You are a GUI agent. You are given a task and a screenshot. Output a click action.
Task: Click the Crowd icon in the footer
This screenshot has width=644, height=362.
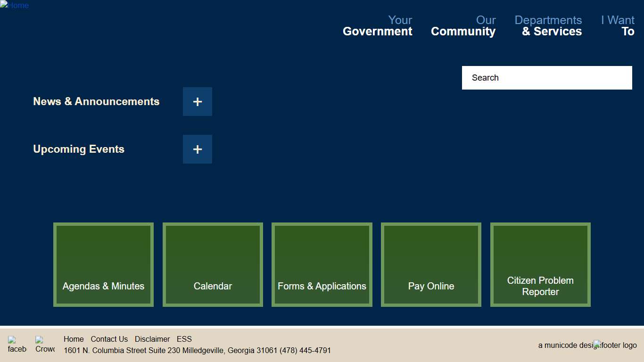(44, 344)
